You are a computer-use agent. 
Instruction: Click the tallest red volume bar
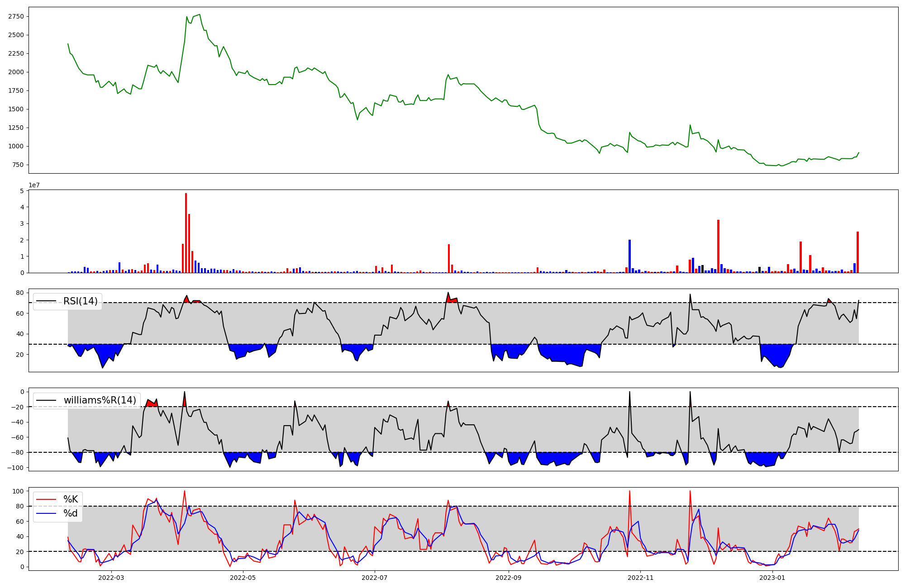[x=186, y=233]
